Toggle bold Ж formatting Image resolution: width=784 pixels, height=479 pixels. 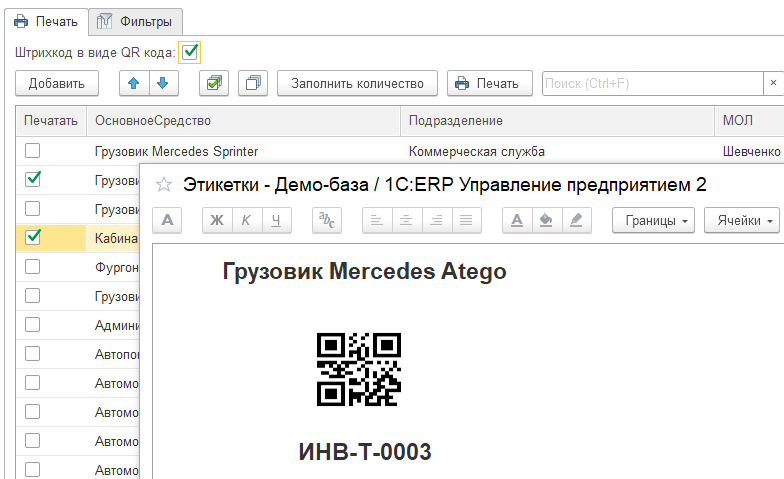point(217,220)
